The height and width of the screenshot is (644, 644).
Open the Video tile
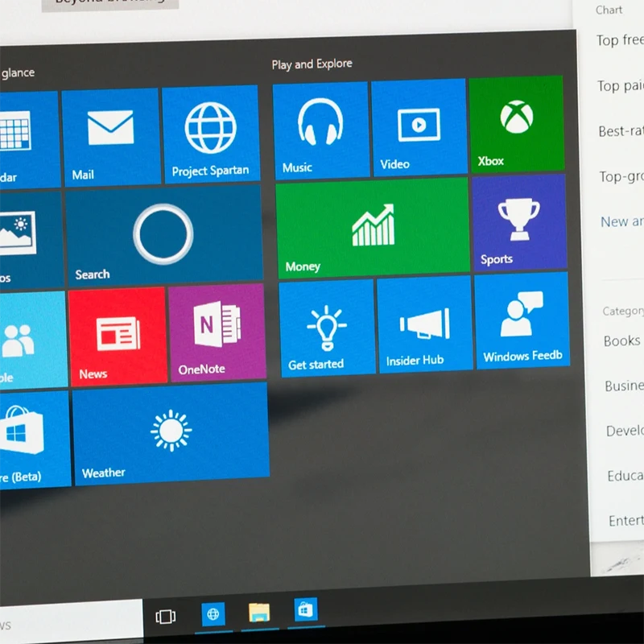(419, 127)
